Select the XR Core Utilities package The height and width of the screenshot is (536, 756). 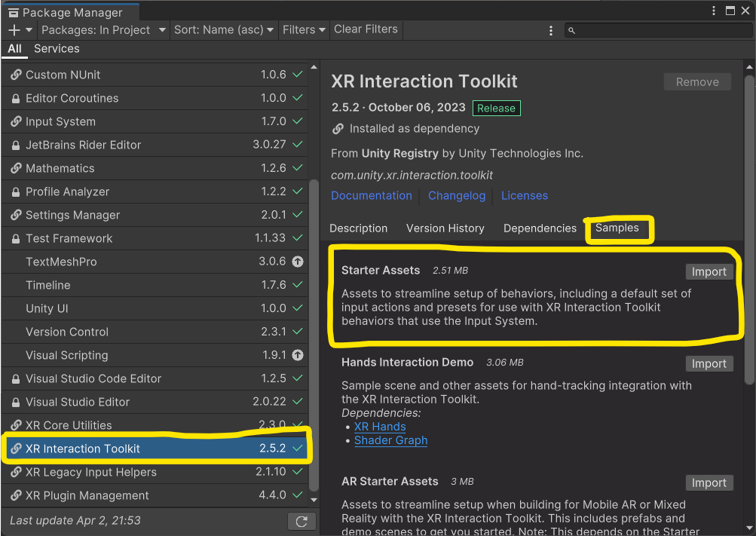[x=155, y=424]
